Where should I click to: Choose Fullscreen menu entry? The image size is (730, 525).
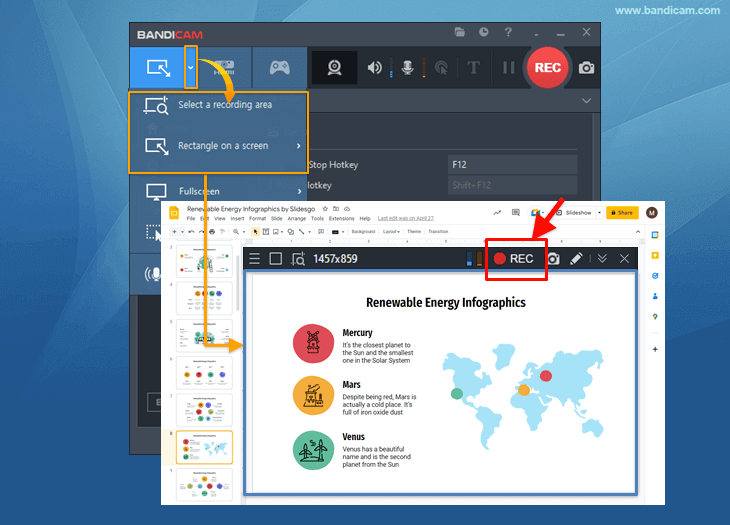(x=218, y=191)
